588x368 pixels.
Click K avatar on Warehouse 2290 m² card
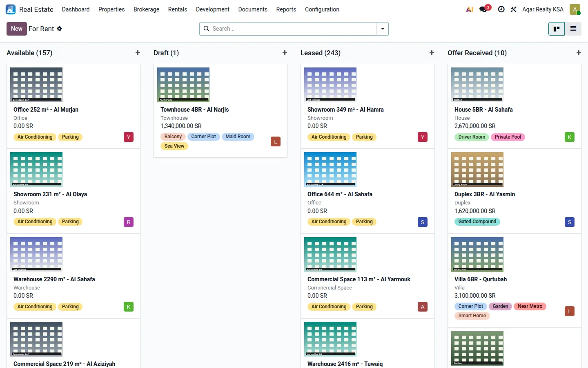coord(129,307)
